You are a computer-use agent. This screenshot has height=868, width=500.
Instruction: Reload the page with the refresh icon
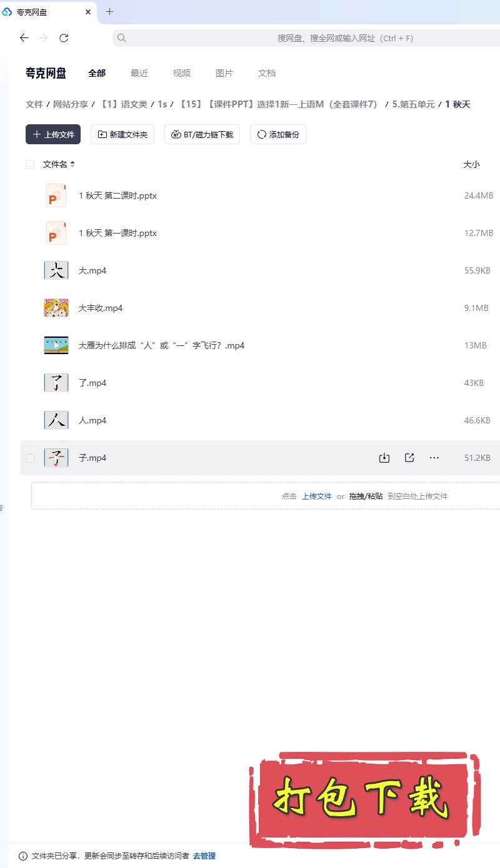pyautogui.click(x=64, y=38)
